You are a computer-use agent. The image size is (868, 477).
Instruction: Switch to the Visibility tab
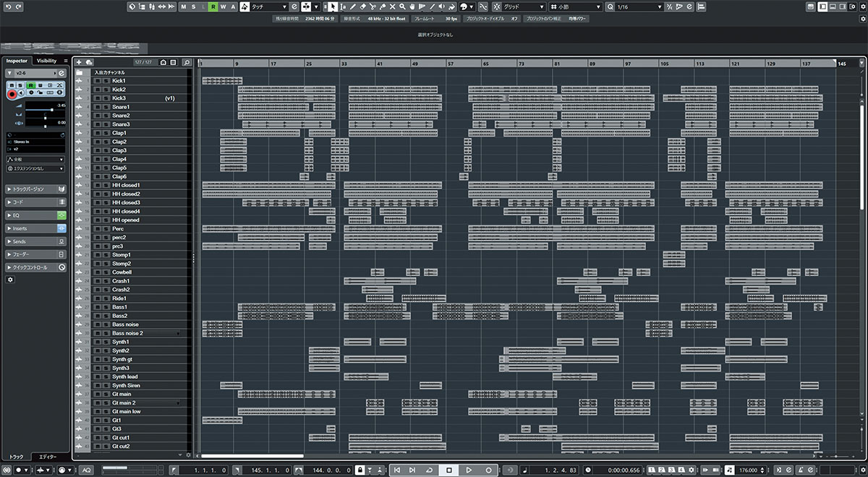pyautogui.click(x=46, y=61)
